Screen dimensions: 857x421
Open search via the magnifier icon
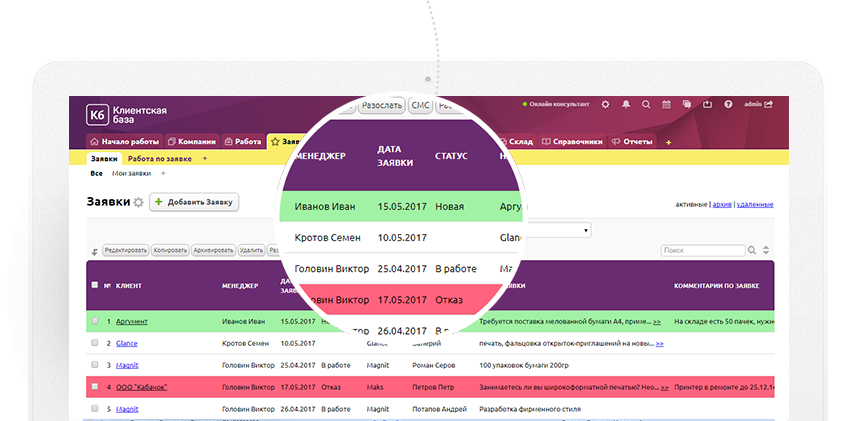pos(646,104)
